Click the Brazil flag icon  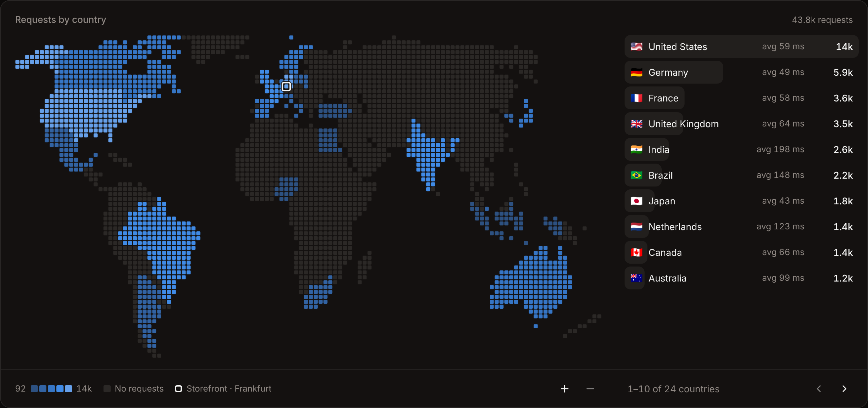pyautogui.click(x=636, y=175)
